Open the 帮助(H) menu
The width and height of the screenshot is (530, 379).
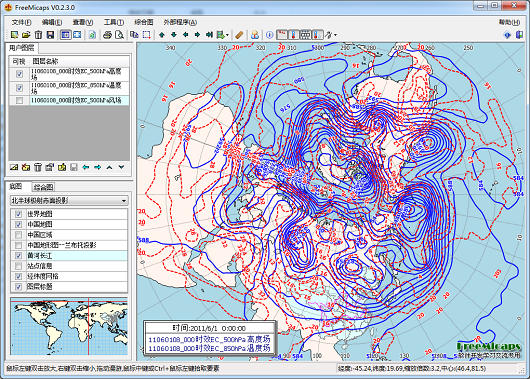509,22
